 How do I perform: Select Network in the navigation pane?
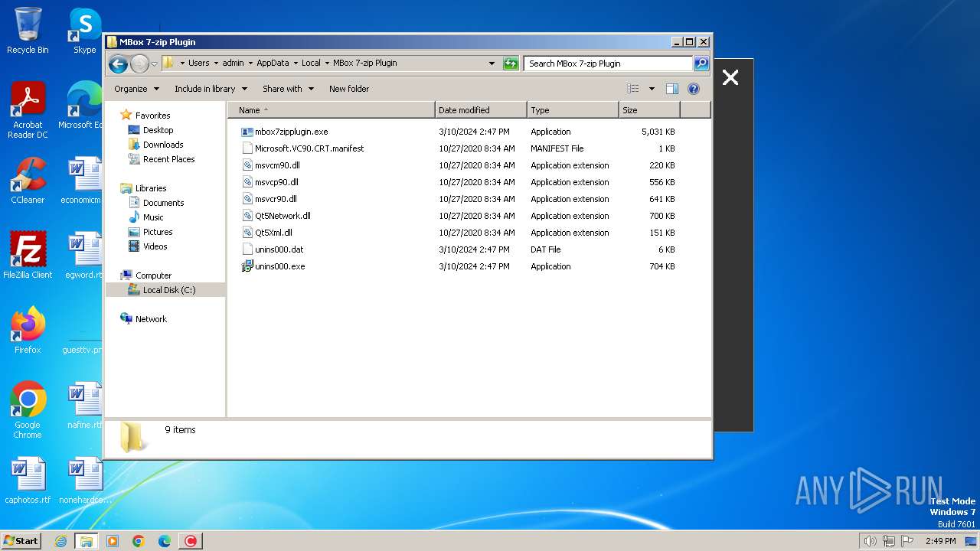[151, 319]
